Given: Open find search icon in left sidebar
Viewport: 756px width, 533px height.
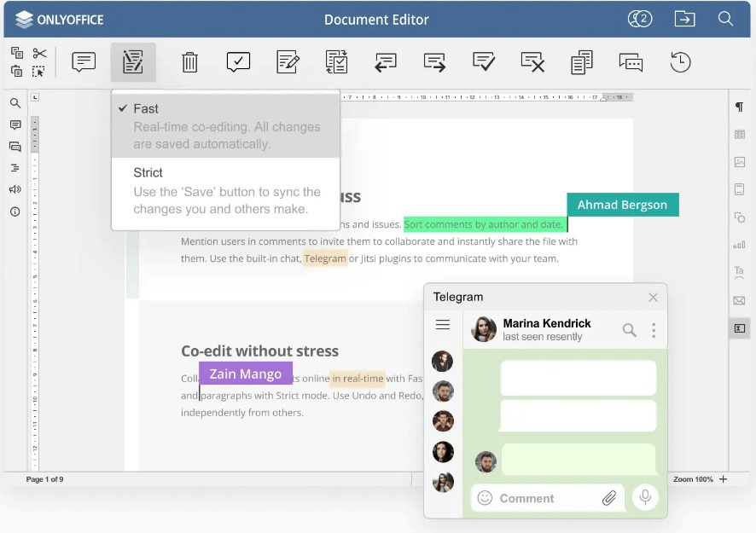Looking at the screenshot, I should [x=15, y=103].
